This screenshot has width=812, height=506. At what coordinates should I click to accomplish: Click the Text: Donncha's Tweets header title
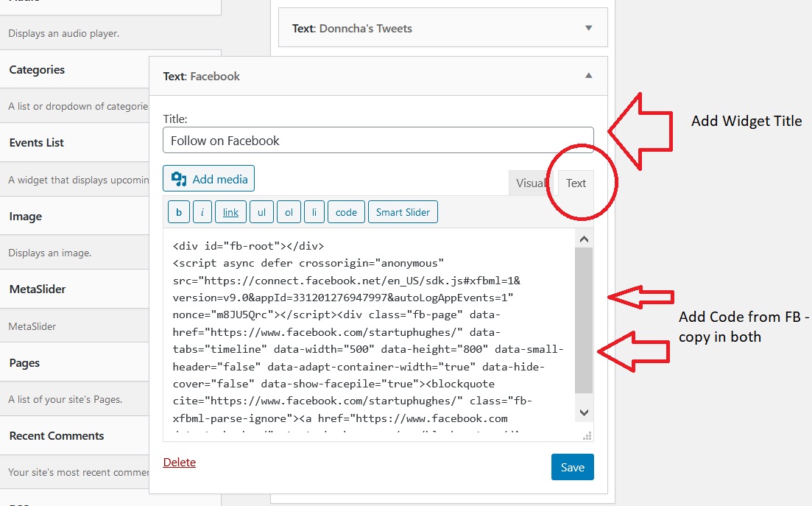352,29
